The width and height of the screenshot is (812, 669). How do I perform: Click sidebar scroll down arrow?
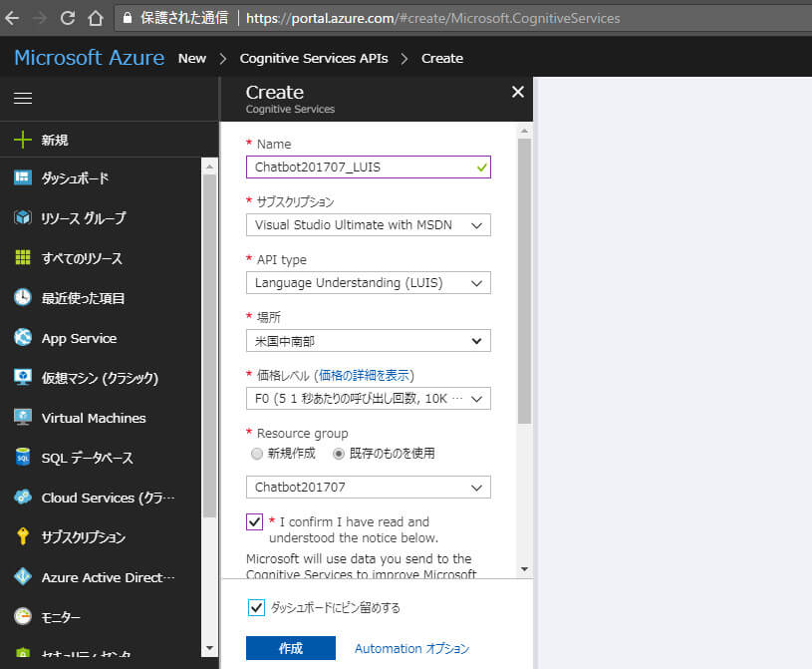coord(210,648)
